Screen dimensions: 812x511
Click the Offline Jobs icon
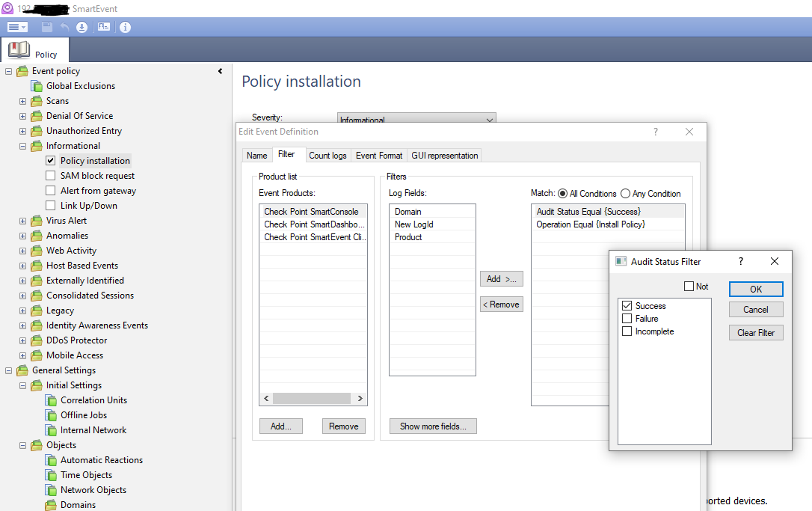[52, 415]
